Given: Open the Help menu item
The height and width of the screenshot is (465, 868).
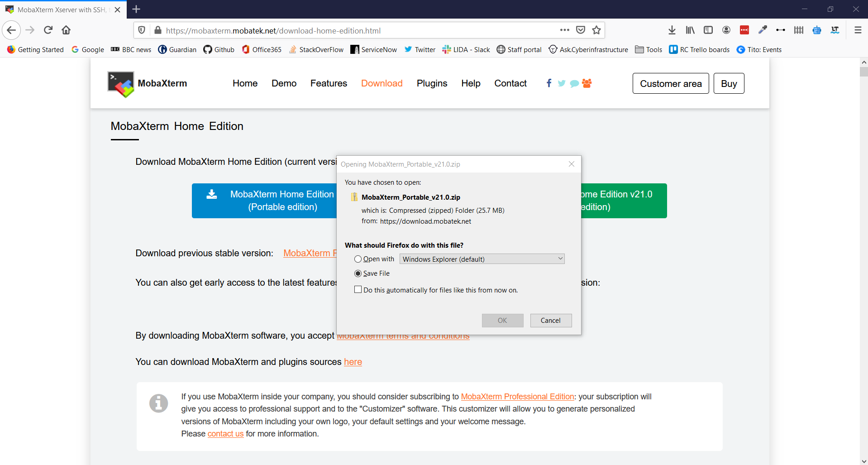Looking at the screenshot, I should 471,83.
